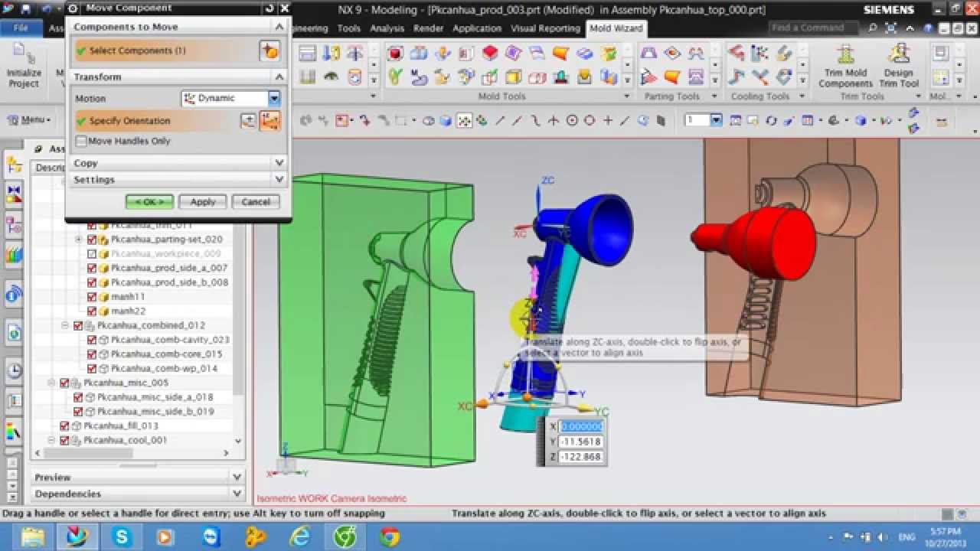
Task: Launch the Design Trim Tool
Action: pos(899,66)
